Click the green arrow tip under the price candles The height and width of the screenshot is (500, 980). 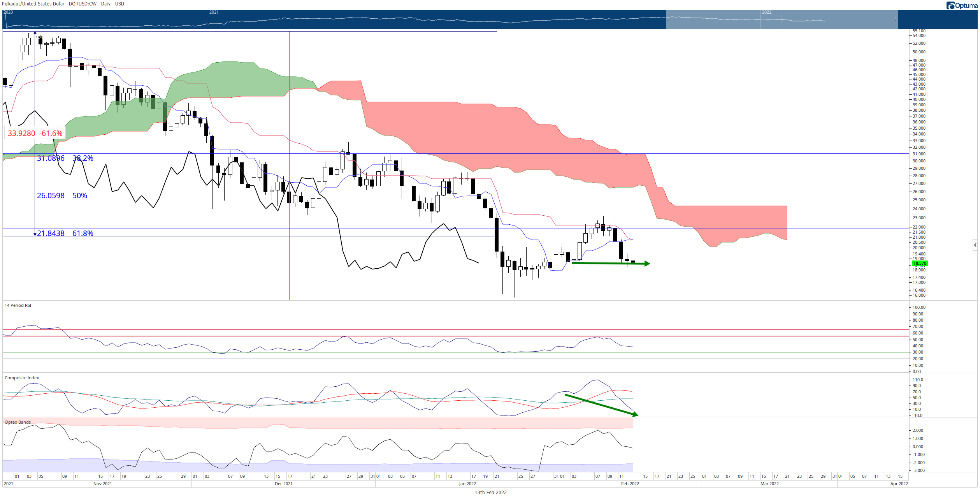[647, 264]
